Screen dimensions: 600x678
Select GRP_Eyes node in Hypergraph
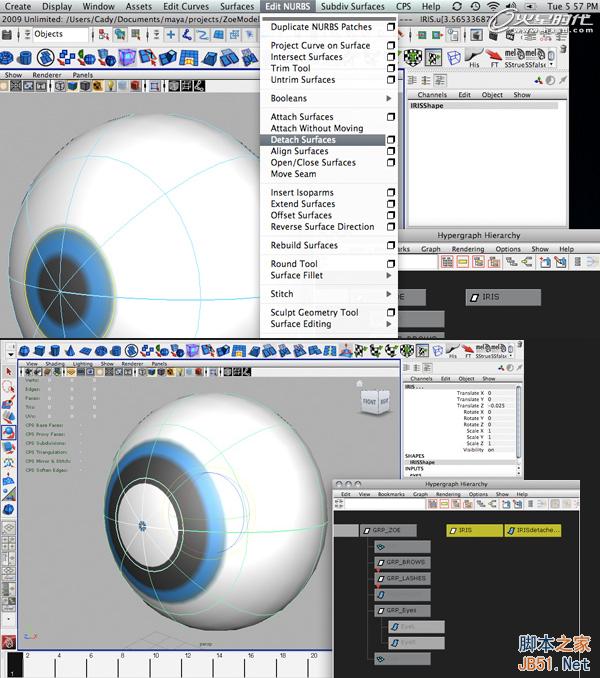pos(402,611)
